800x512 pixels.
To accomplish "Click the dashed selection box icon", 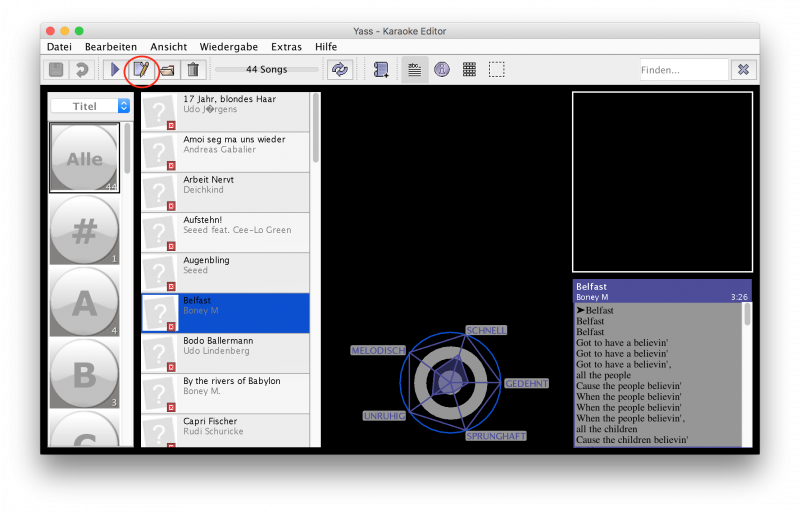I will pos(496,69).
